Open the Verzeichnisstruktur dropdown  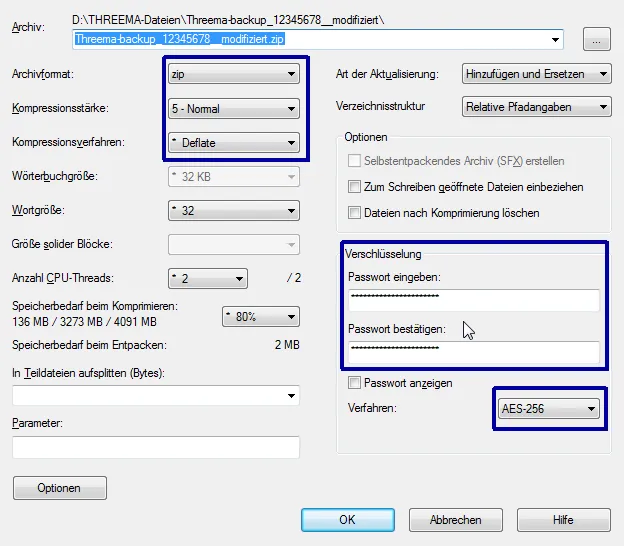(x=537, y=107)
